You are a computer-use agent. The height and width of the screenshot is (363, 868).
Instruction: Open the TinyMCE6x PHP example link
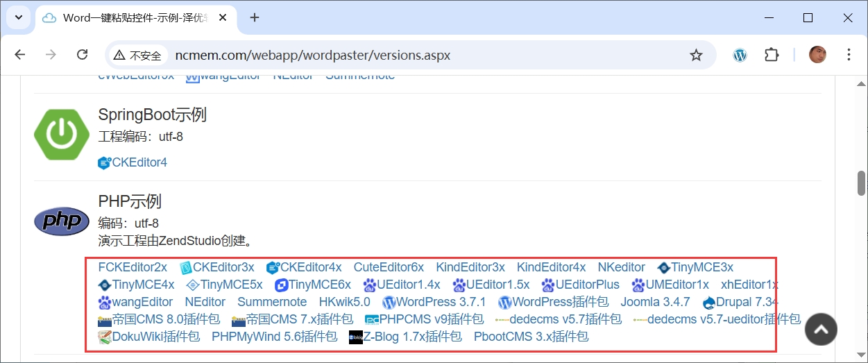313,285
